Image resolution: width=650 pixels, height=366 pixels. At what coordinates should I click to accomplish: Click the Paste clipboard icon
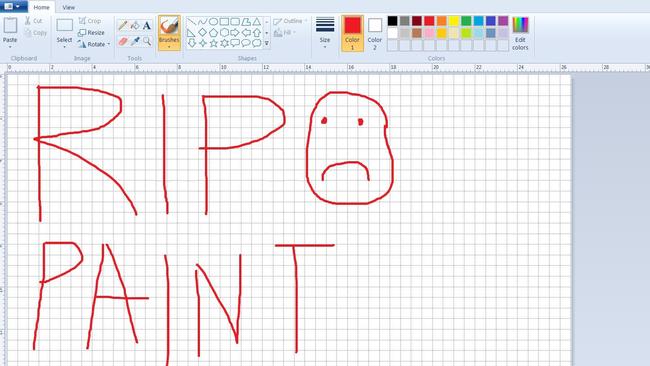[x=10, y=26]
